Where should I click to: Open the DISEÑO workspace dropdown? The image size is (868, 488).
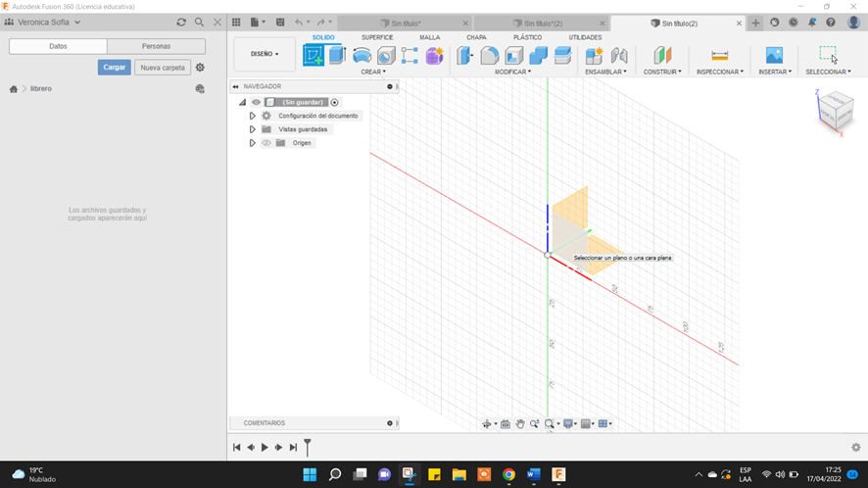265,54
